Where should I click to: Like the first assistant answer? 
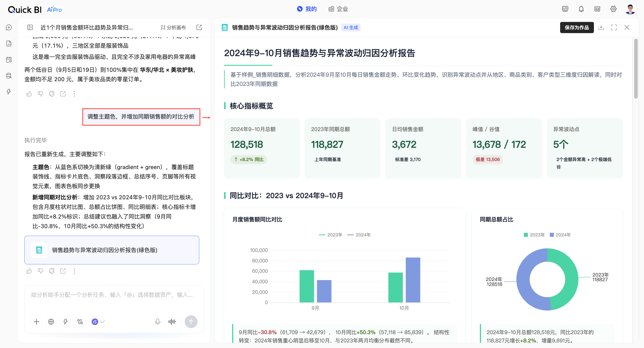tap(29, 94)
